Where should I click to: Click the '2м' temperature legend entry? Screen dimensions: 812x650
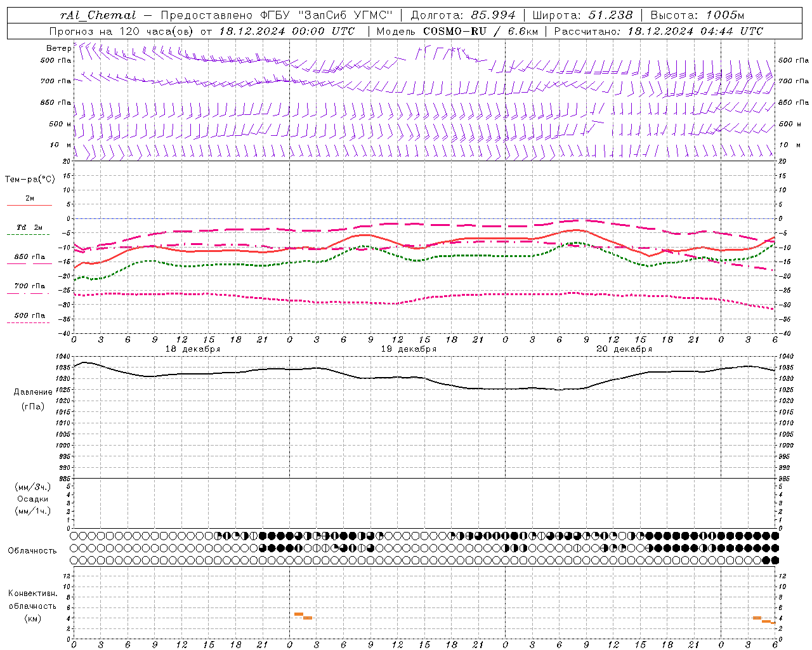click(x=30, y=199)
